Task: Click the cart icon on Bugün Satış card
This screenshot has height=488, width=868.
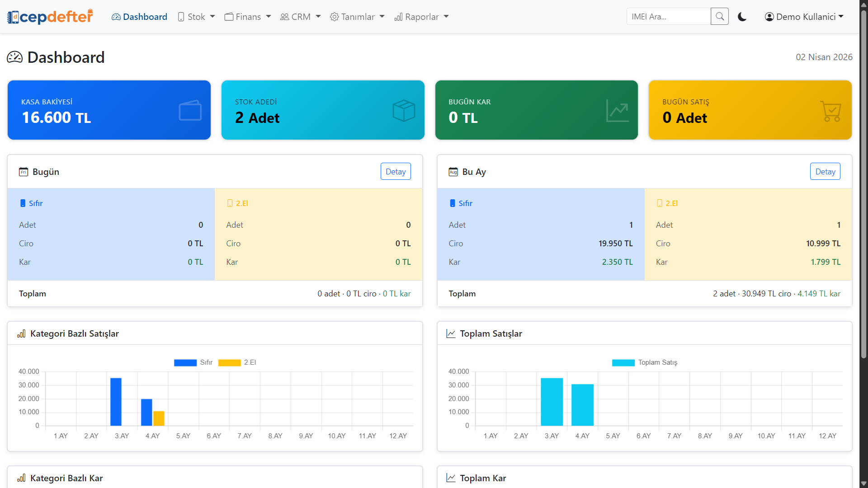Action: tap(830, 111)
